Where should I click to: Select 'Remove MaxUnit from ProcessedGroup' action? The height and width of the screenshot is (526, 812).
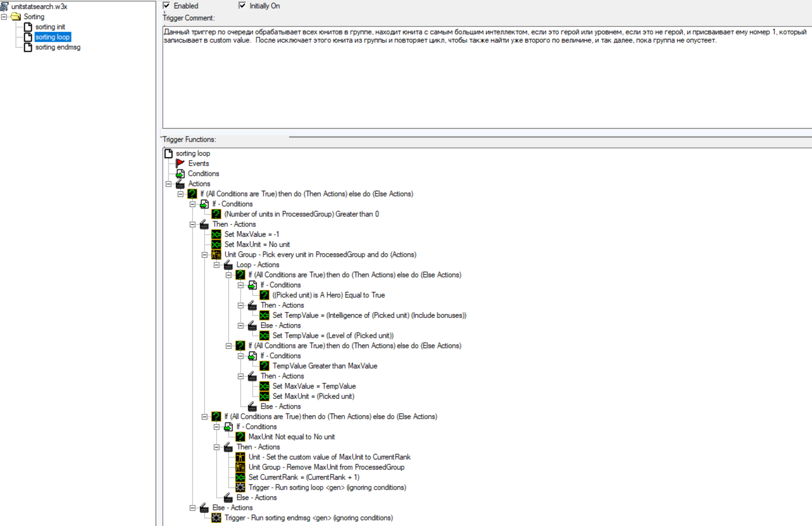326,467
